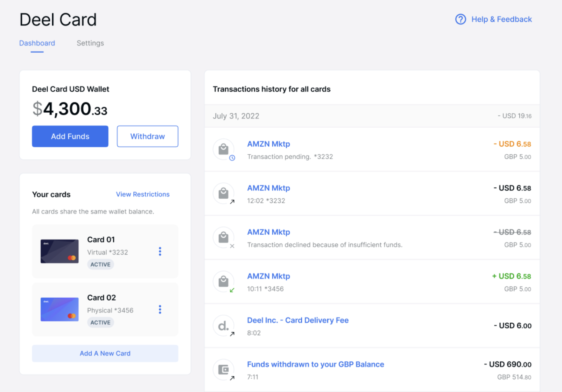Viewport: 562px width, 392px height.
Task: Open the View Restrictions link
Action: click(143, 194)
